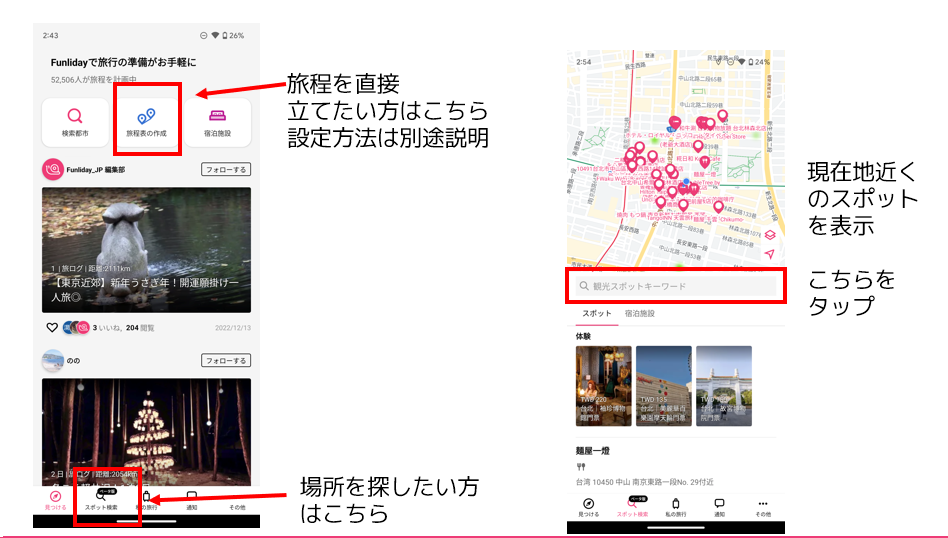Tap the map layers icon
Viewport: 948px width, 538px height.
769,236
